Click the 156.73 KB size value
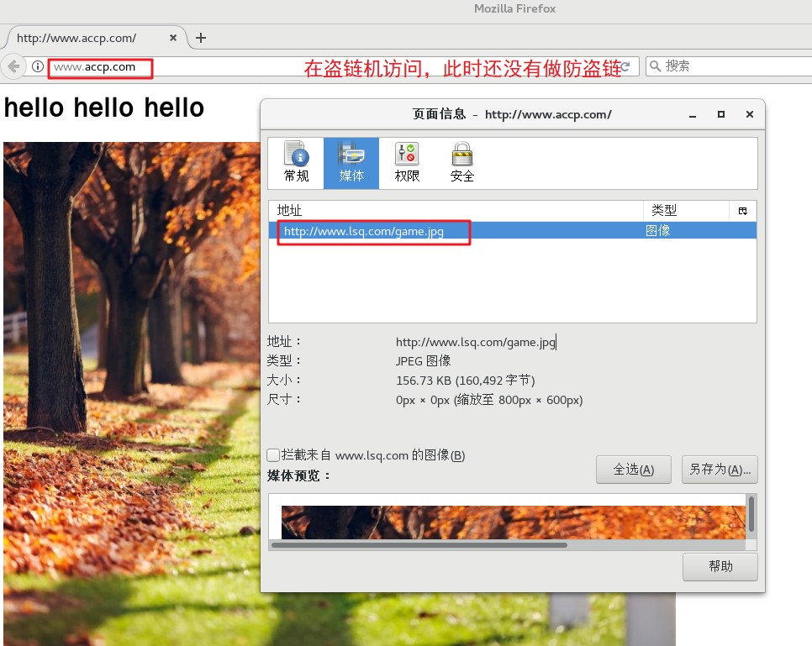Screen dimensions: 812x646 click(465, 381)
